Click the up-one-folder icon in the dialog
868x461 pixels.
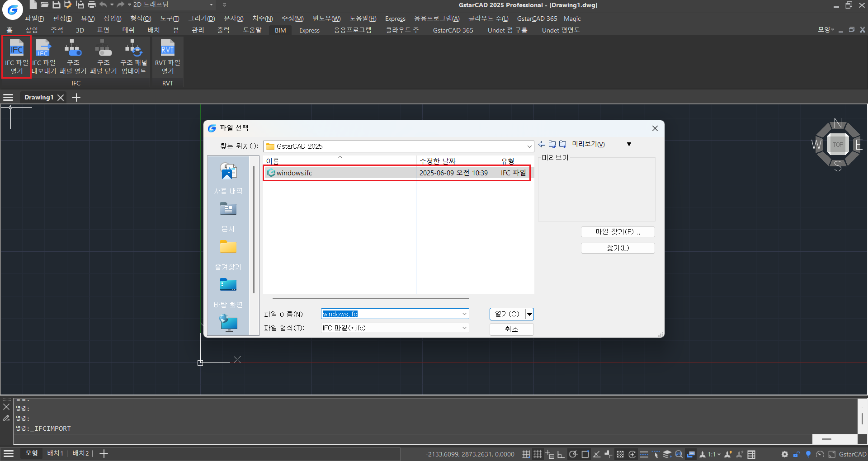click(552, 144)
